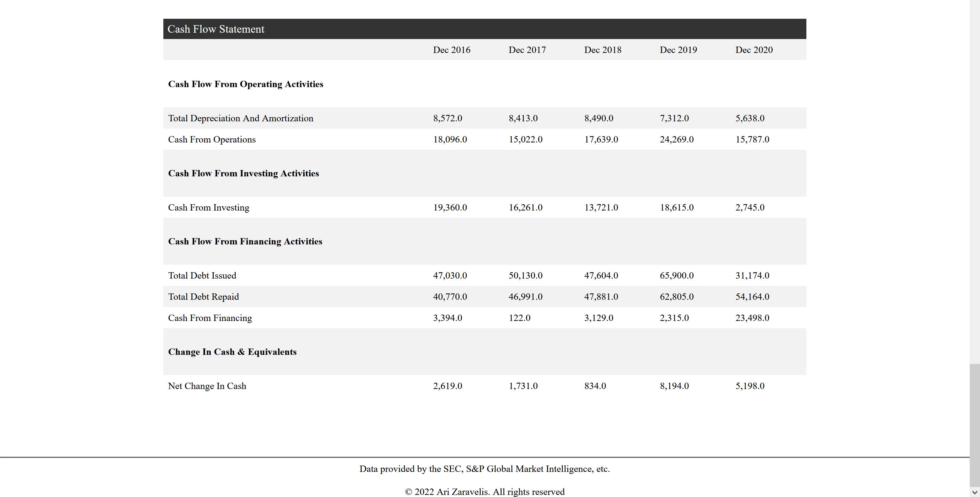The height and width of the screenshot is (497, 980).
Task: Click the Cash From Operations label
Action: (211, 140)
